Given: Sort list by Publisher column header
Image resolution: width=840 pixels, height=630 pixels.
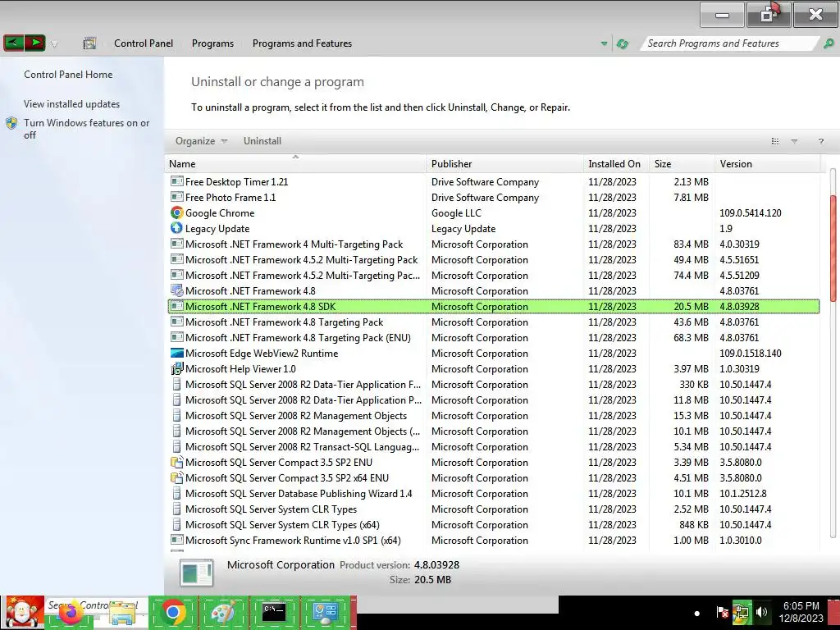Looking at the screenshot, I should (x=505, y=164).
